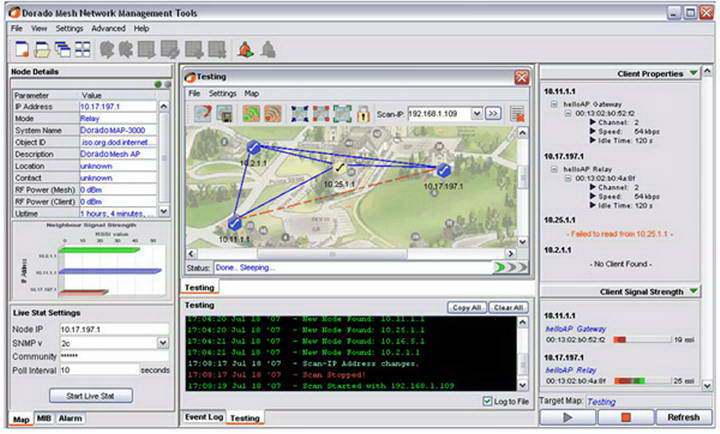Click the blue-arrows map resize icon

[300, 113]
